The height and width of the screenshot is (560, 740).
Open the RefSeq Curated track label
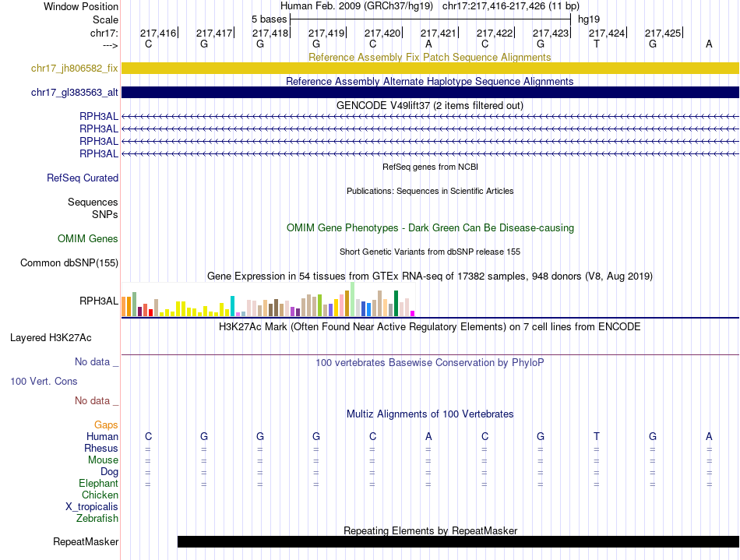click(x=83, y=178)
